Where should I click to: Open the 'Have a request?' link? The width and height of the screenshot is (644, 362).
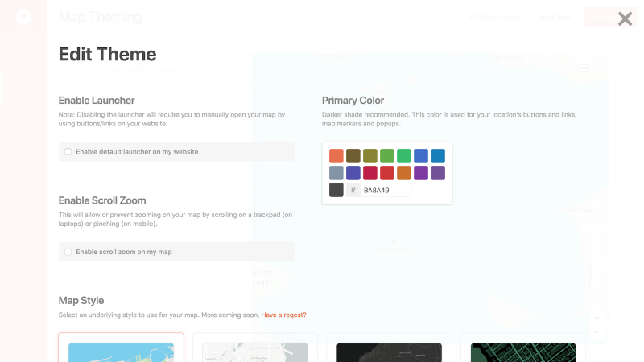(284, 315)
